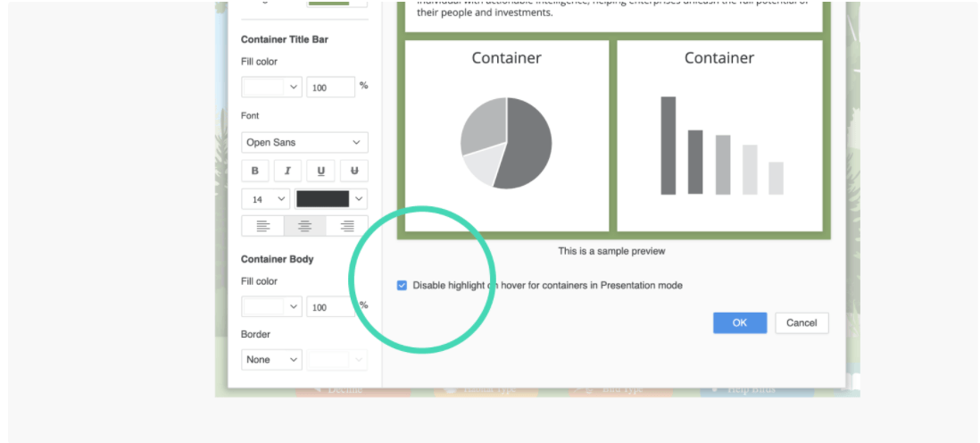Toggle italic formatting for title font
The image size is (980, 443).
[x=287, y=171]
